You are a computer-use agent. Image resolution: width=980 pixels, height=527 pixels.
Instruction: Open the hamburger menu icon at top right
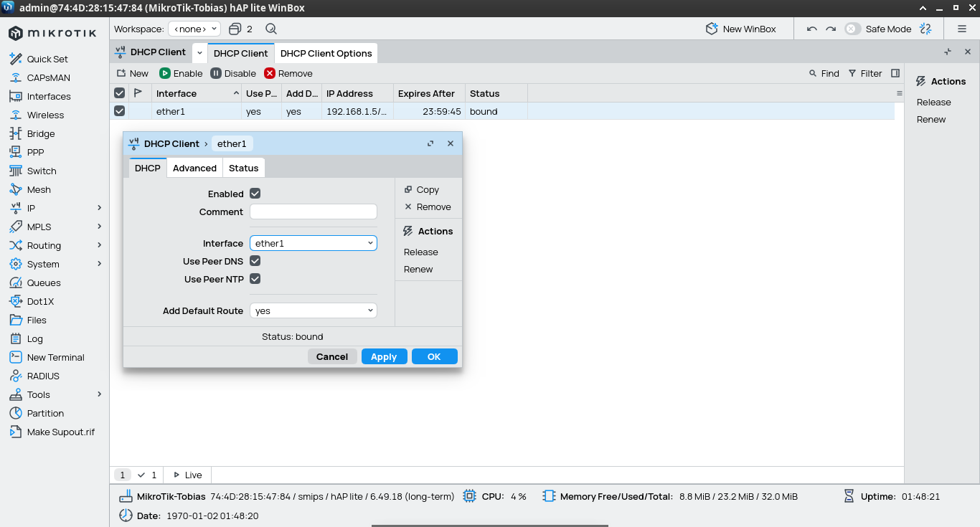click(x=962, y=29)
